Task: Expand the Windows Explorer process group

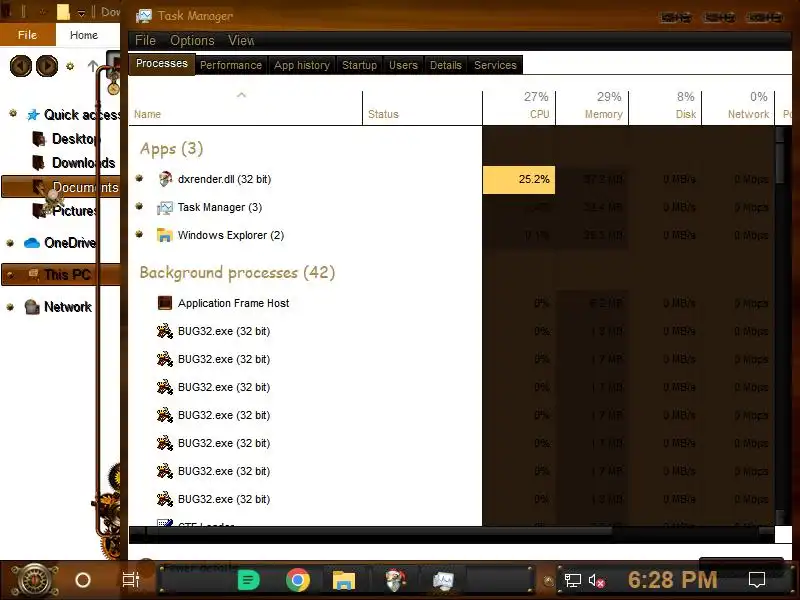Action: click(x=139, y=235)
